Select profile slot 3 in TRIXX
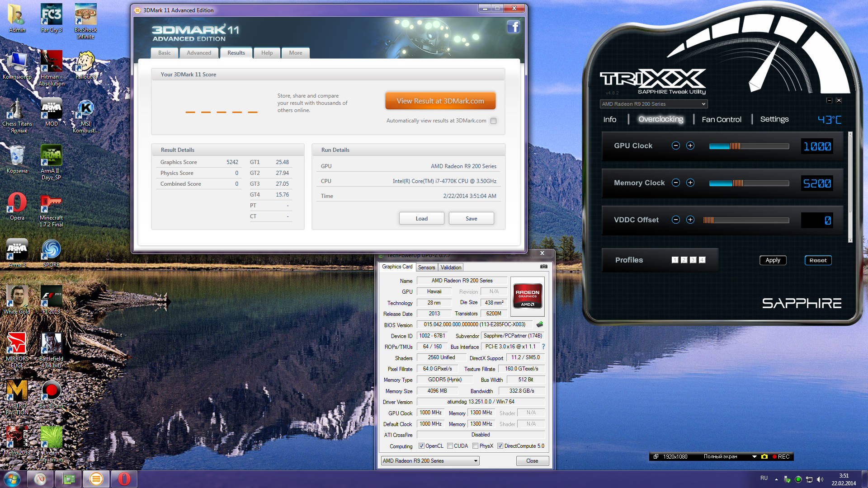The width and height of the screenshot is (868, 488). (693, 260)
